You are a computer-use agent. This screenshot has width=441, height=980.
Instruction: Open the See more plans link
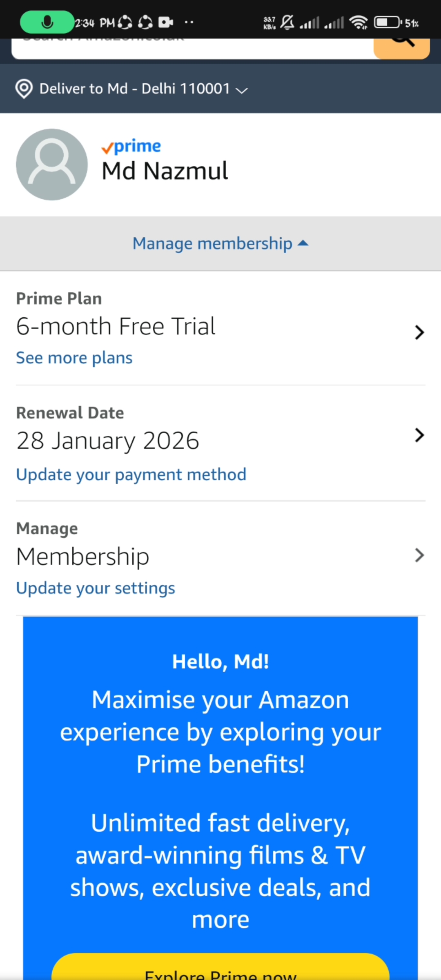74,358
